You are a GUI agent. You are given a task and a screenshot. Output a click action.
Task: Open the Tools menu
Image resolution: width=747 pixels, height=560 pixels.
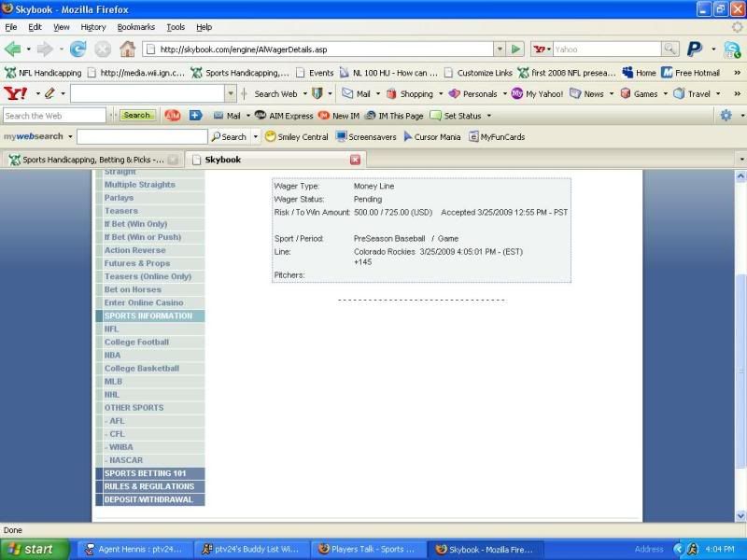(176, 27)
